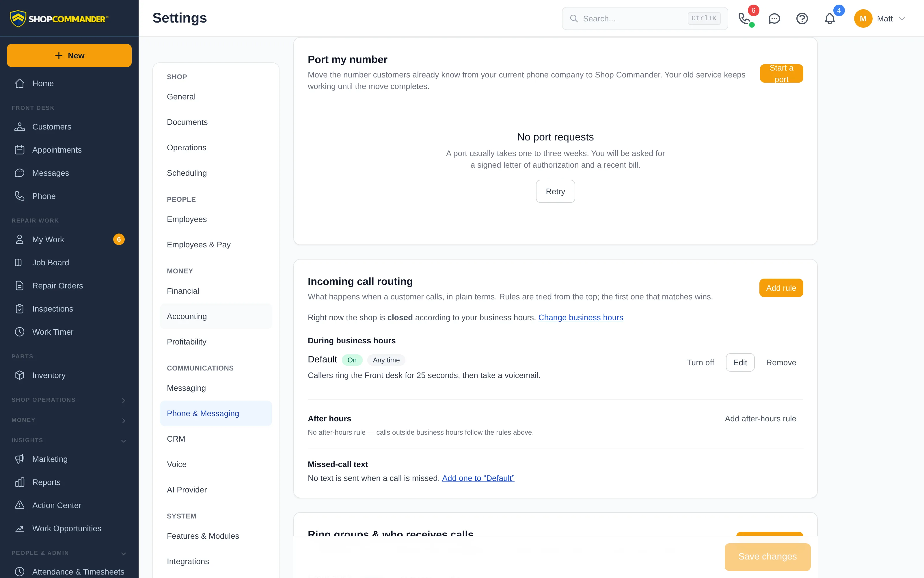The width and height of the screenshot is (924, 578).
Task: Click the Any time tag on Default rule
Action: [386, 360]
